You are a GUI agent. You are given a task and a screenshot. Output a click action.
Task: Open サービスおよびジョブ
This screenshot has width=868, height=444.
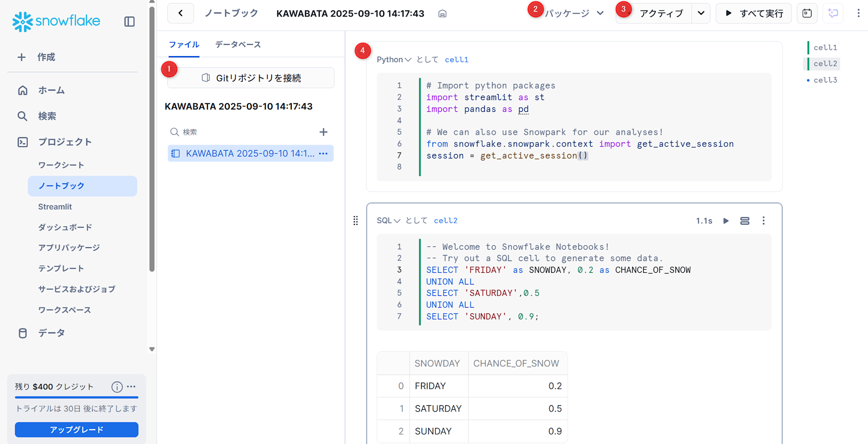point(77,289)
